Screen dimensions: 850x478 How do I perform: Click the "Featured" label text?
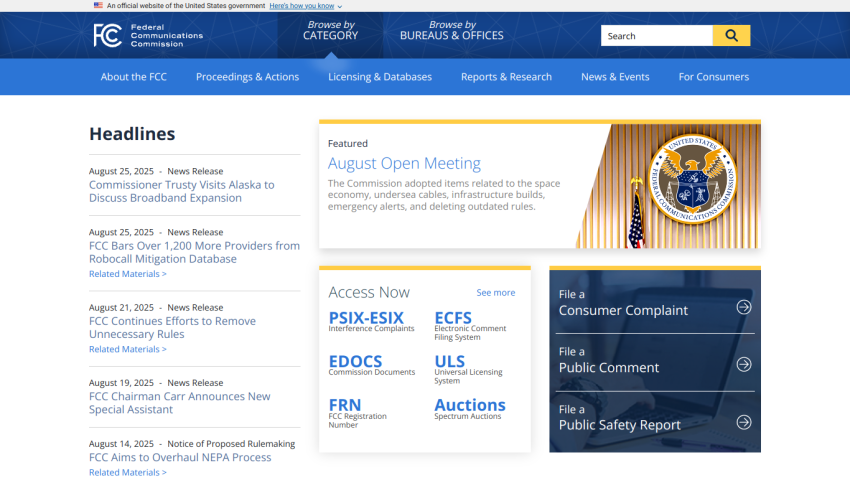coord(347,144)
